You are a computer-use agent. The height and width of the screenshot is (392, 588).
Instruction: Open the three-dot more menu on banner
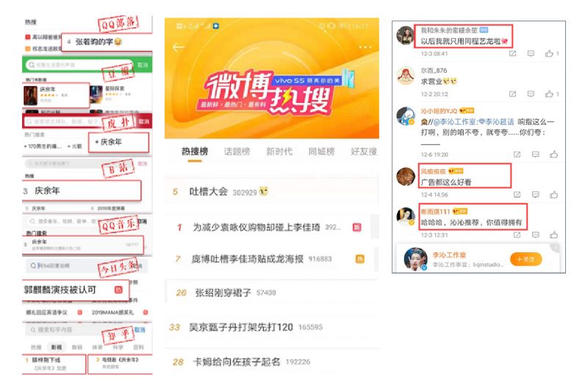[365, 47]
